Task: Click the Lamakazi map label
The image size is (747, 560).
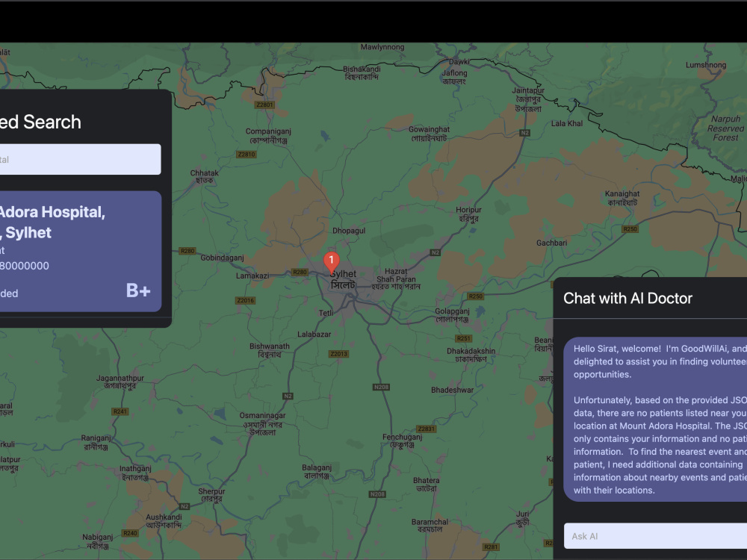Action: pyautogui.click(x=252, y=276)
